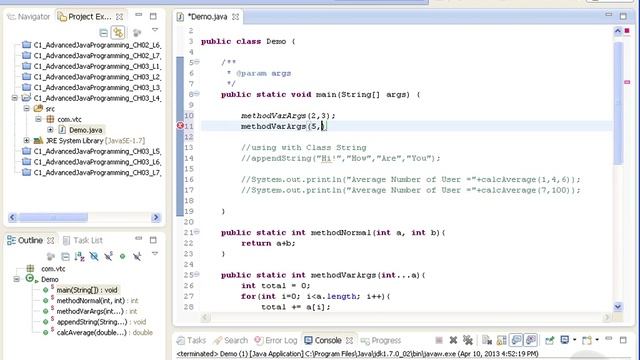Collapse the com.vtc package in Project Explorer
640x360 pixels.
38,119
